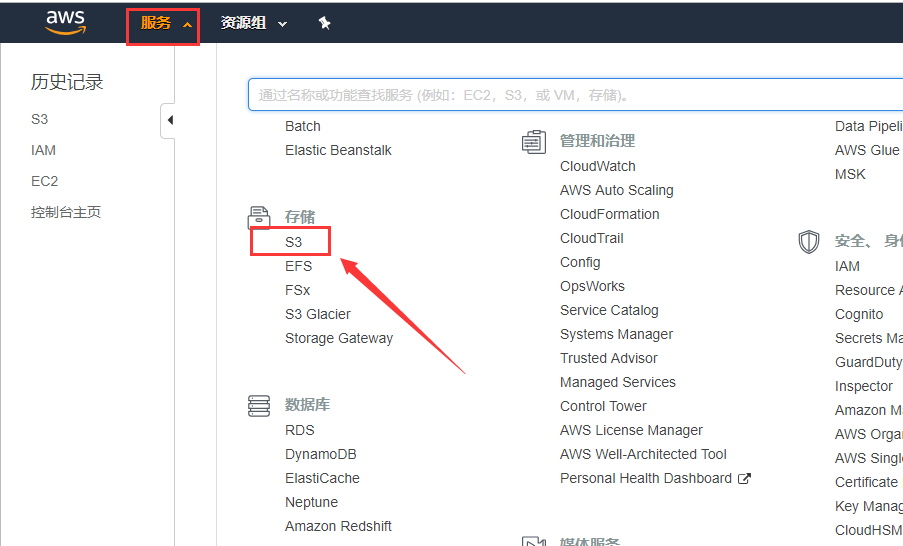Open GuardDuty service
This screenshot has height=546, width=903.
click(x=868, y=362)
